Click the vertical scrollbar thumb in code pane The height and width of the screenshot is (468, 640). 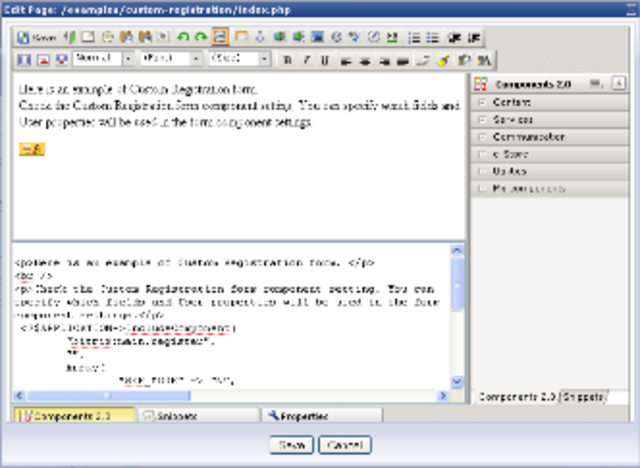[x=457, y=284]
